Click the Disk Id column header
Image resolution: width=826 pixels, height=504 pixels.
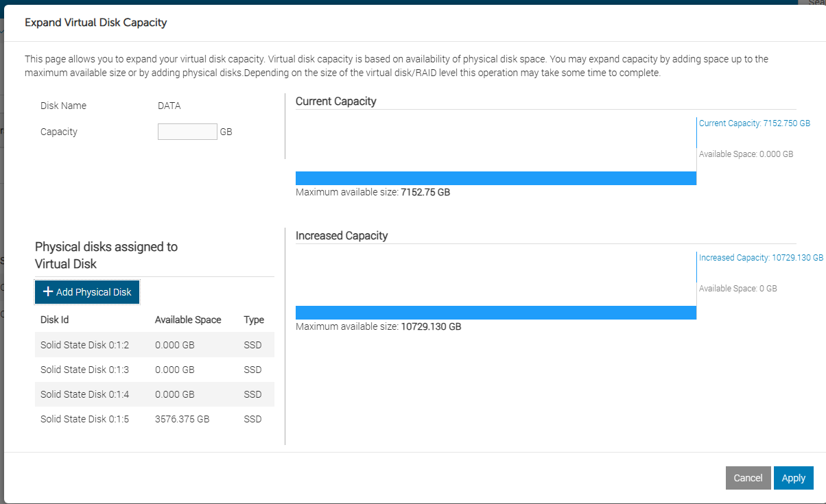55,320
